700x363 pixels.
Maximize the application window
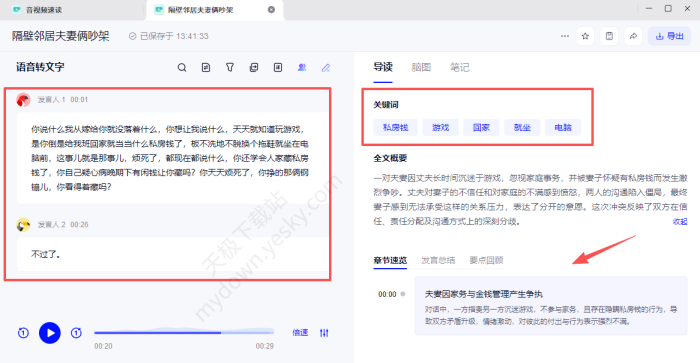point(668,8)
